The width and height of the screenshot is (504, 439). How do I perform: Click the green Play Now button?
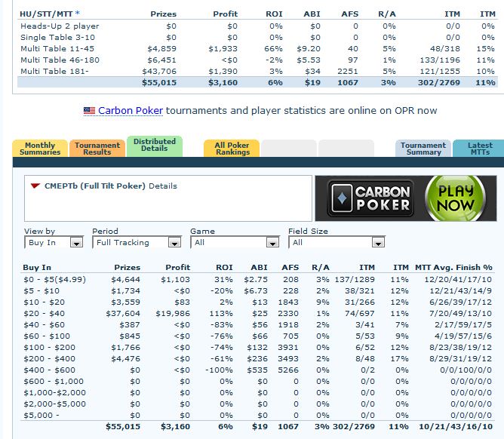pyautogui.click(x=456, y=198)
